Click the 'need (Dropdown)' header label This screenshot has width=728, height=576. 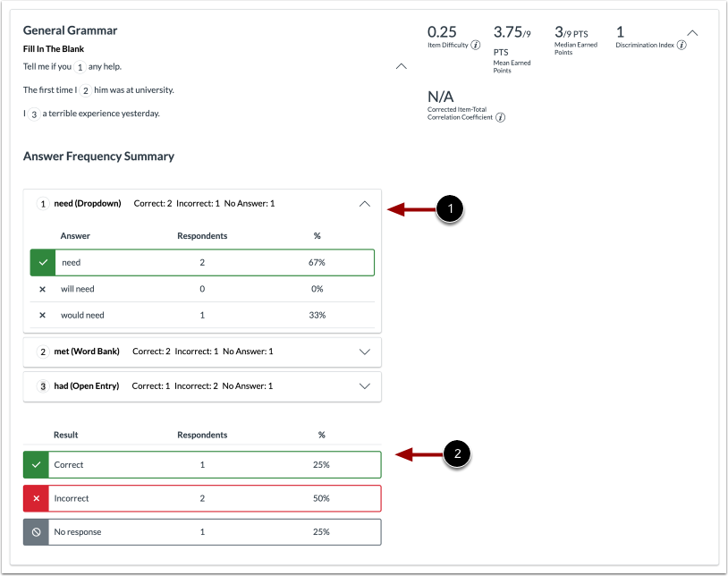tap(87, 204)
